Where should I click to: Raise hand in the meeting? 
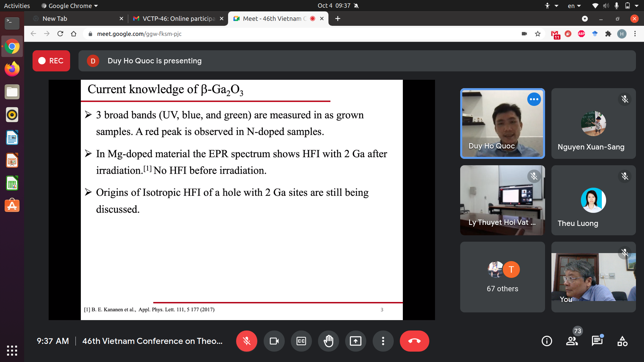click(x=328, y=341)
